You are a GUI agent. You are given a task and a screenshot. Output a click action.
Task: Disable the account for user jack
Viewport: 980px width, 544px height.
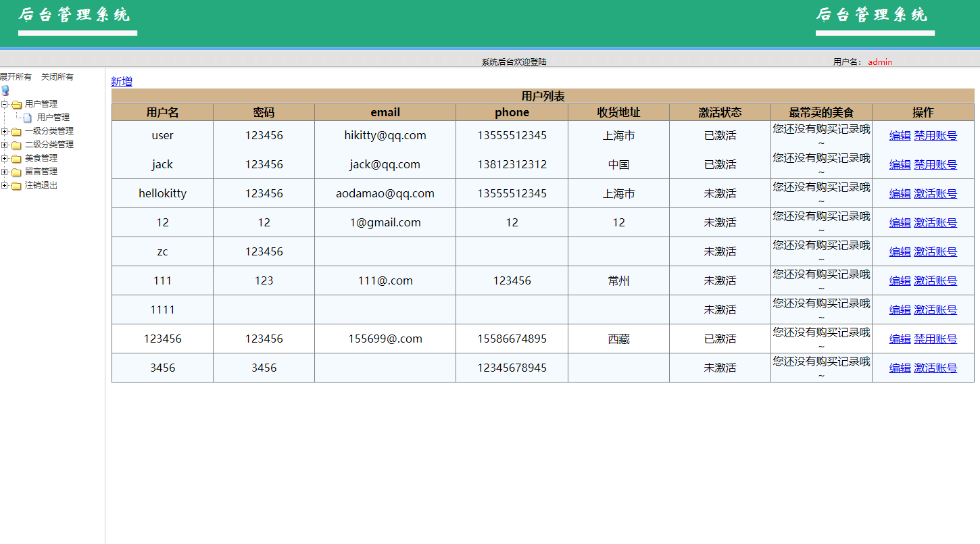click(x=935, y=164)
